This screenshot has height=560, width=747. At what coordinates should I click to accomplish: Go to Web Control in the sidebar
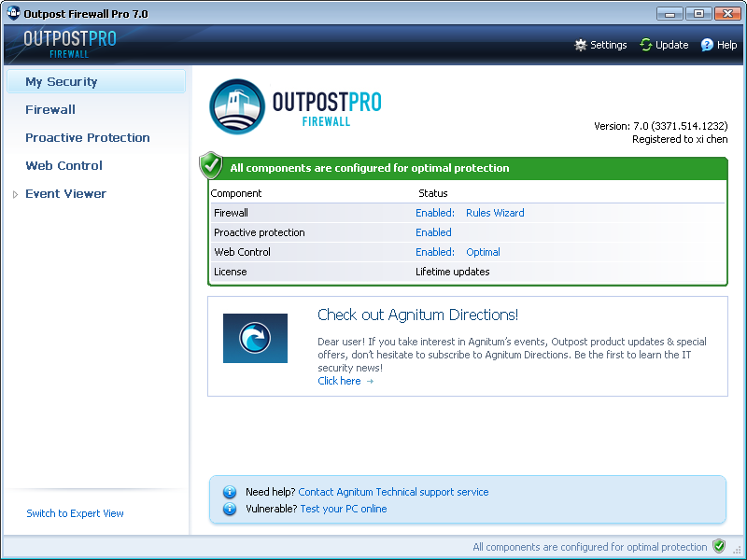tap(63, 166)
